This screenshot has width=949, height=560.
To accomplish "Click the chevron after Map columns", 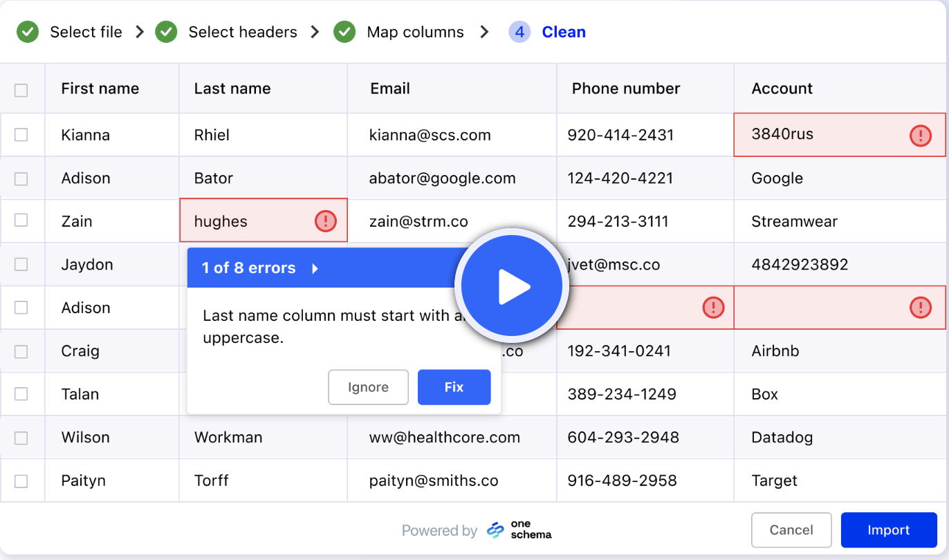I will coord(485,32).
